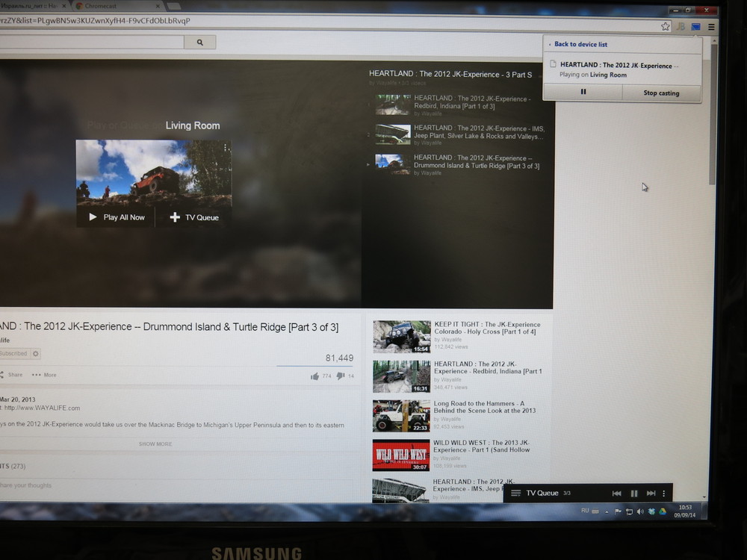Click the red WILD WILD WEST thumbnail
Image resolution: width=747 pixels, height=560 pixels.
[401, 455]
